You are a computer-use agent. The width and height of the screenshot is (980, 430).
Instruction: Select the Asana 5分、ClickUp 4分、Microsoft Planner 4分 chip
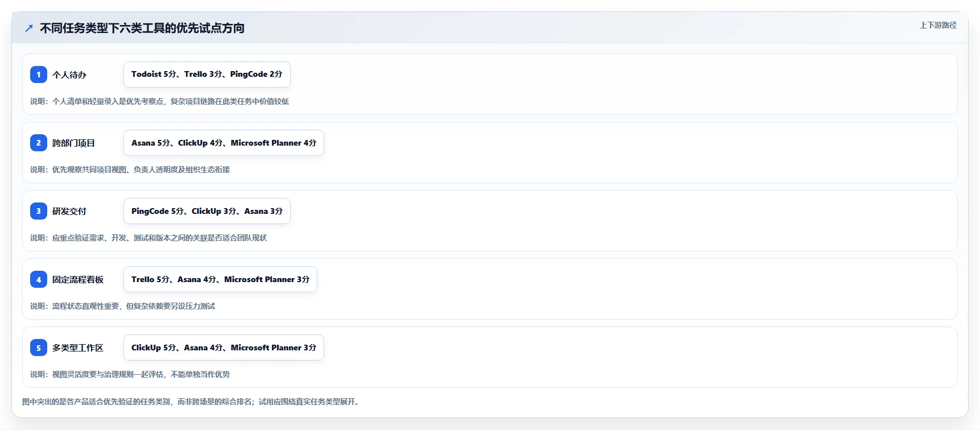pyautogui.click(x=224, y=143)
